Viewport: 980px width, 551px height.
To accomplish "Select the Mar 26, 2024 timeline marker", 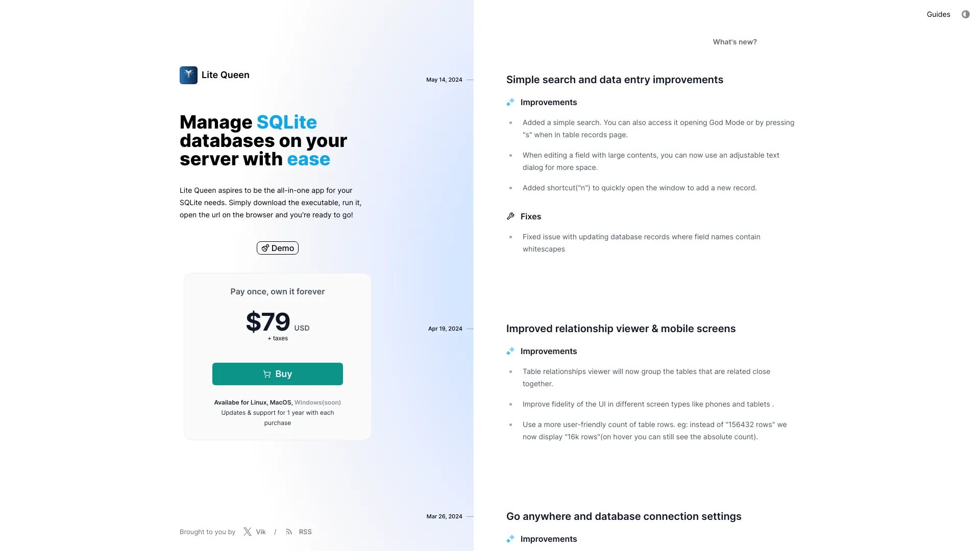I will pos(444,516).
